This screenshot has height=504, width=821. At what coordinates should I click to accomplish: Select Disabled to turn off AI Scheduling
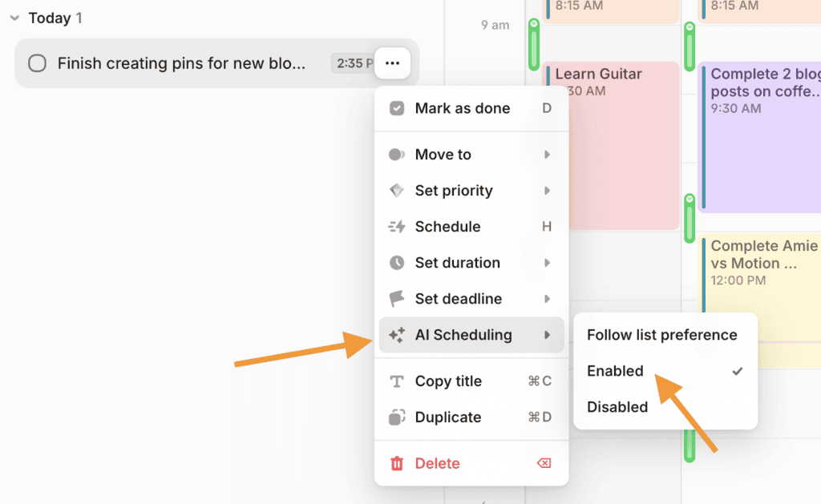pos(617,407)
